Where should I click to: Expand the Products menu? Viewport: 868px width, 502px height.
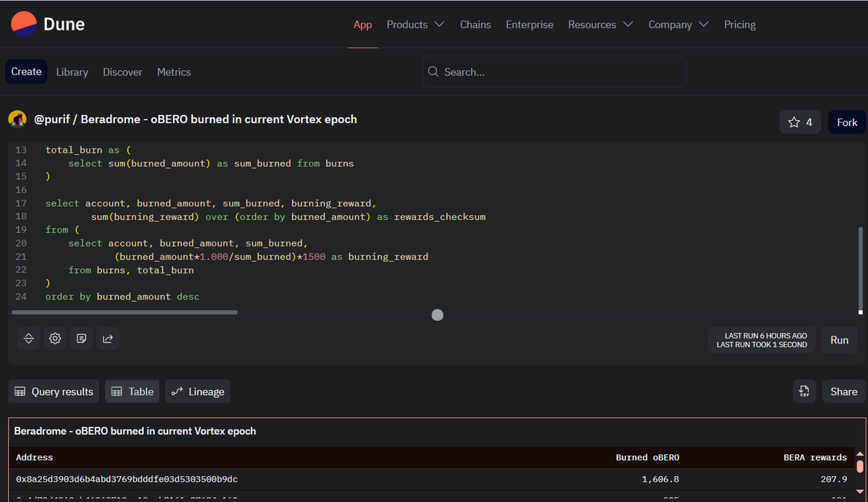[415, 25]
